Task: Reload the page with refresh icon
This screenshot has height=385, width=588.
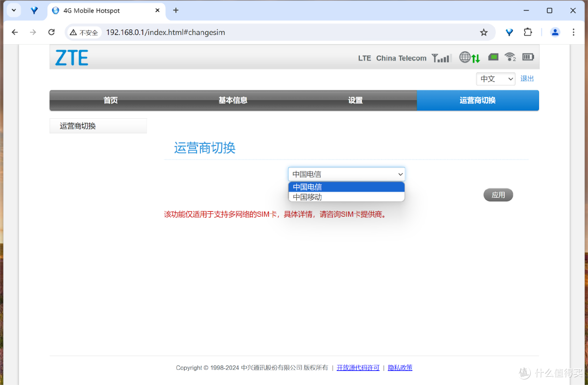Action: (x=51, y=32)
